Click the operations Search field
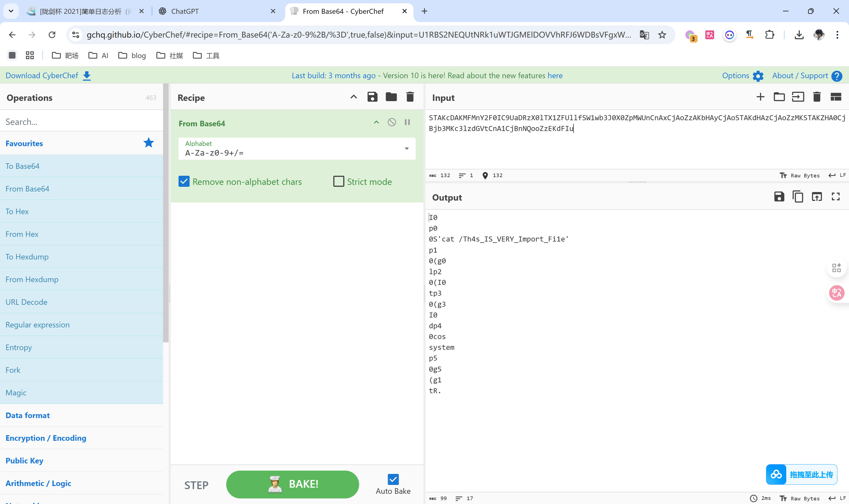 tap(82, 122)
